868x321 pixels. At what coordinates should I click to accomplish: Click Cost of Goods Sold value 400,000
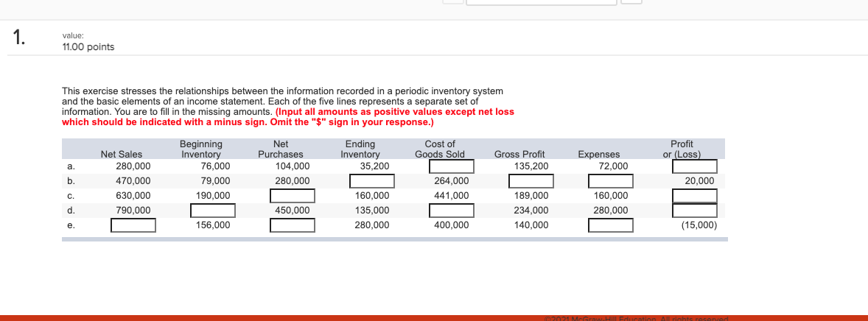pos(452,225)
